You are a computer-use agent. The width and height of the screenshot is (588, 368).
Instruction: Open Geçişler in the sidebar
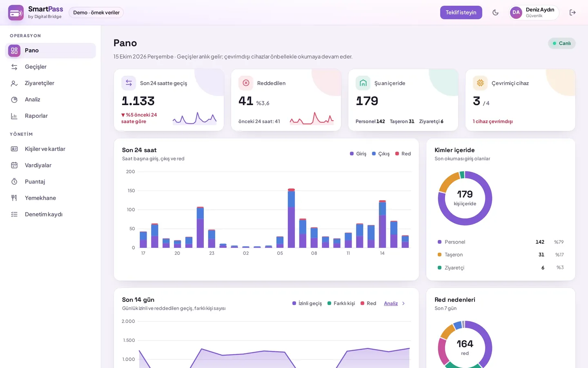[x=51, y=67]
